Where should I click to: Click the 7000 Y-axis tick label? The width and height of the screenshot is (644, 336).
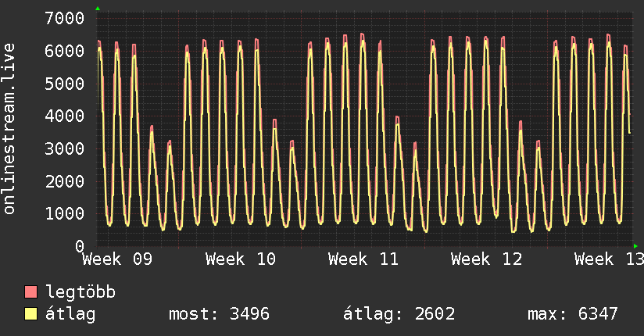[65, 18]
